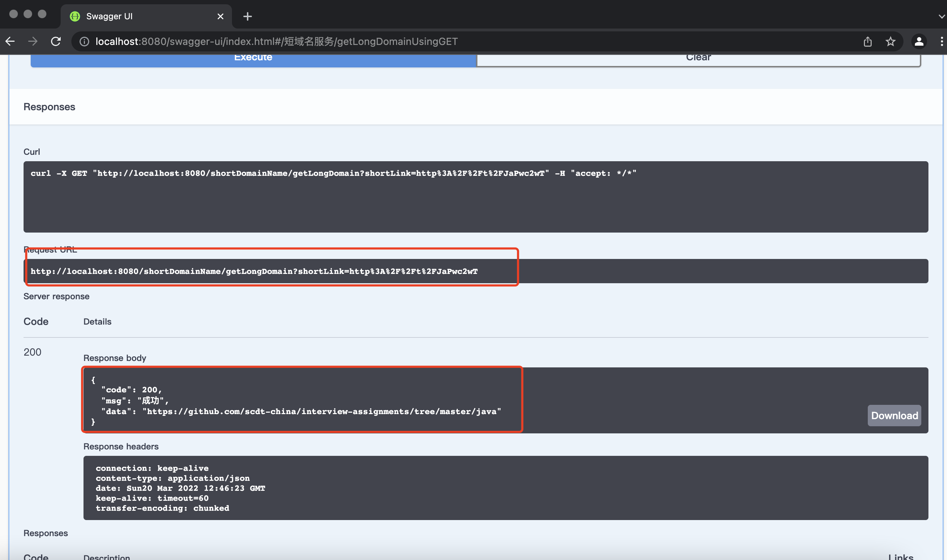Screen dimensions: 947x560
Task: Open the Chrome profile avatar
Action: pos(919,41)
